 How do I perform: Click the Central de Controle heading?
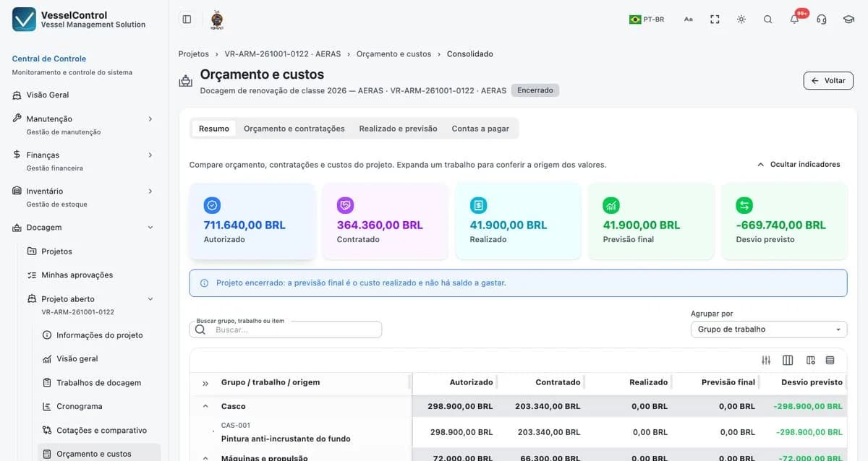click(x=49, y=59)
